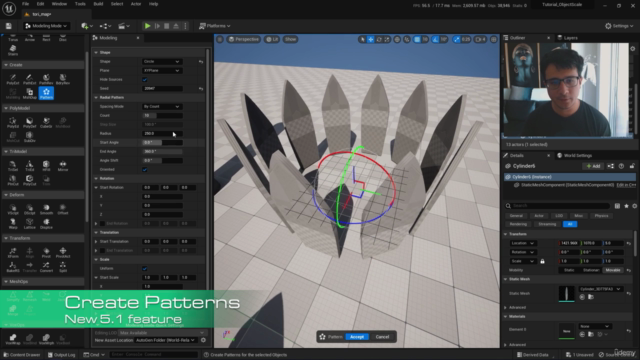Select the PolyEd tool
The width and height of the screenshot is (640, 360).
click(x=13, y=122)
